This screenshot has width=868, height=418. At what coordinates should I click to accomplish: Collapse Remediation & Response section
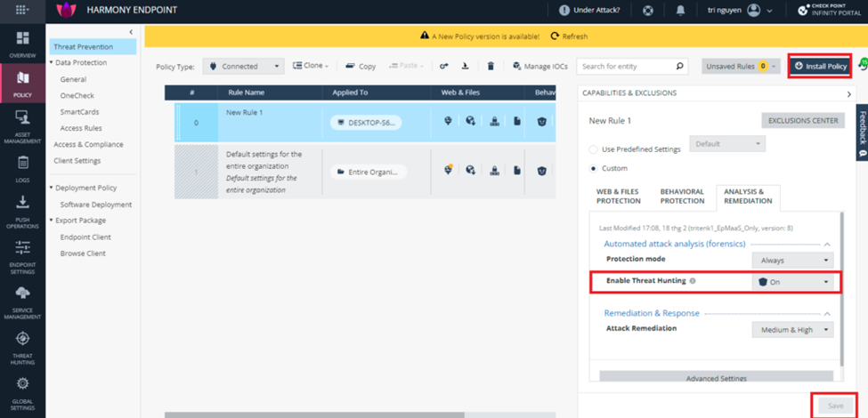827,313
